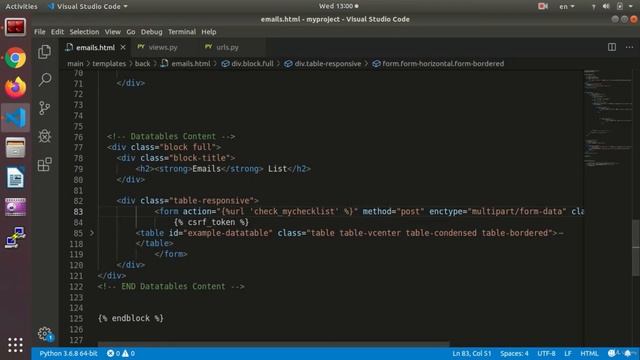Image resolution: width=640 pixels, height=360 pixels.
Task: Change UTF-8 file encoding
Action: click(546, 353)
